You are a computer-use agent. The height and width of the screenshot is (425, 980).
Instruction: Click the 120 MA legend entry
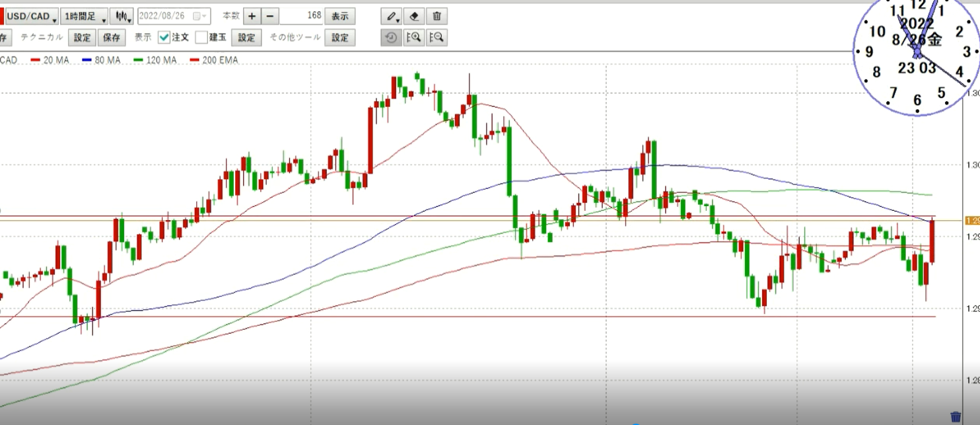click(x=155, y=60)
